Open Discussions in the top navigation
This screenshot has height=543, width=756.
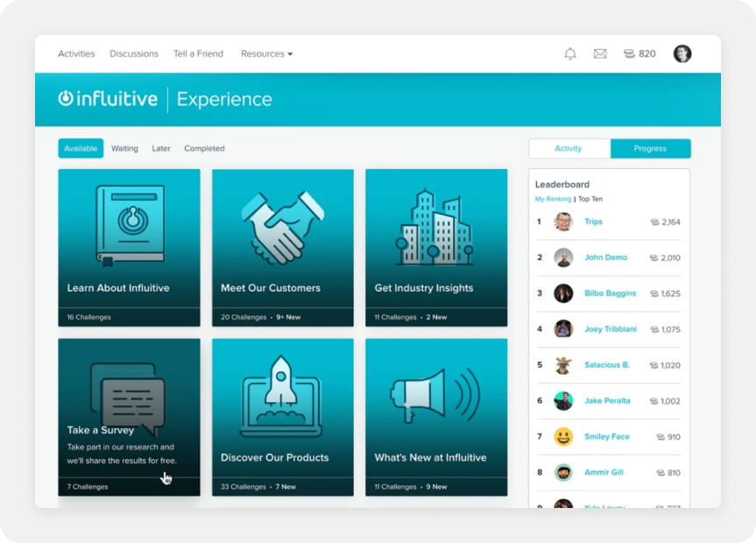coord(134,53)
